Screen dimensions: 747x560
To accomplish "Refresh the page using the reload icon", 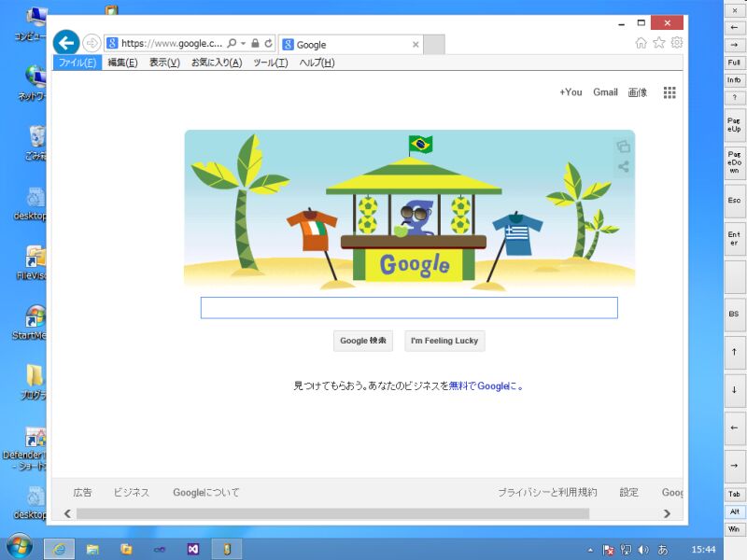I will click(269, 43).
